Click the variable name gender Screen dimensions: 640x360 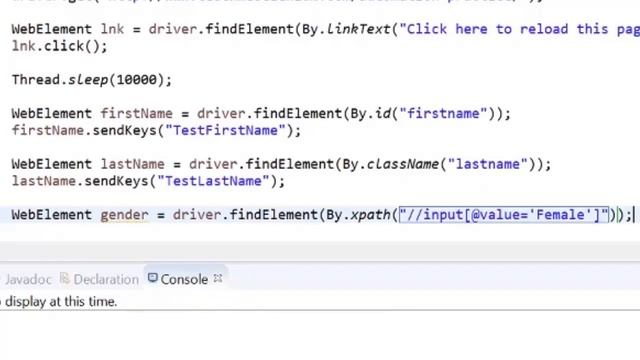click(124, 215)
